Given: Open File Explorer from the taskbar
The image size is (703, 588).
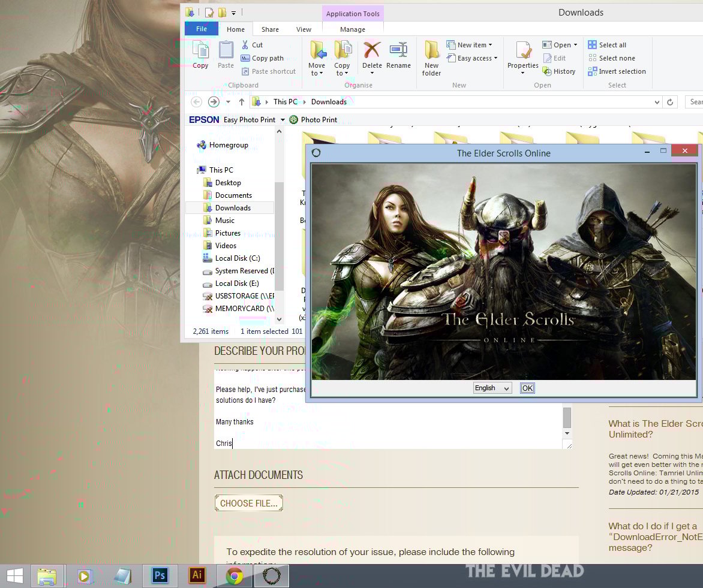Looking at the screenshot, I should click(47, 576).
